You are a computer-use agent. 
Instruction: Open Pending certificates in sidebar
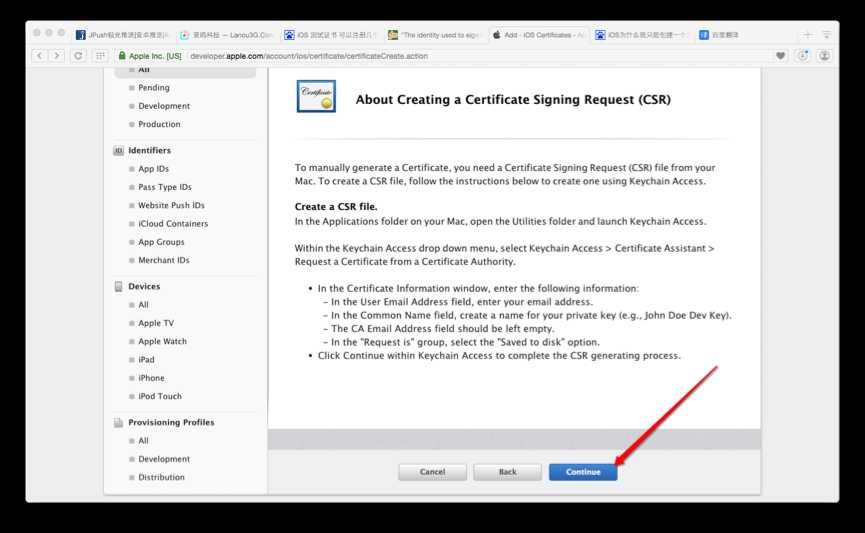coord(154,88)
